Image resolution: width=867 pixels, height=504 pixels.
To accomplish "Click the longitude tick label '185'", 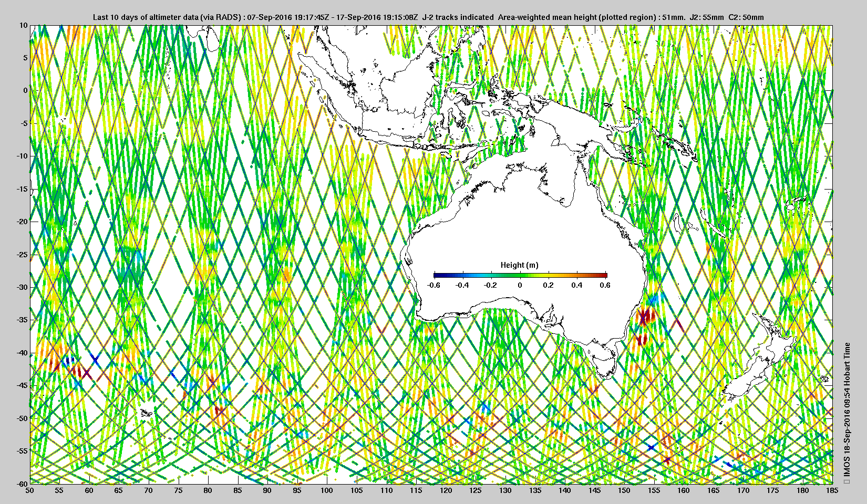I will tap(832, 491).
